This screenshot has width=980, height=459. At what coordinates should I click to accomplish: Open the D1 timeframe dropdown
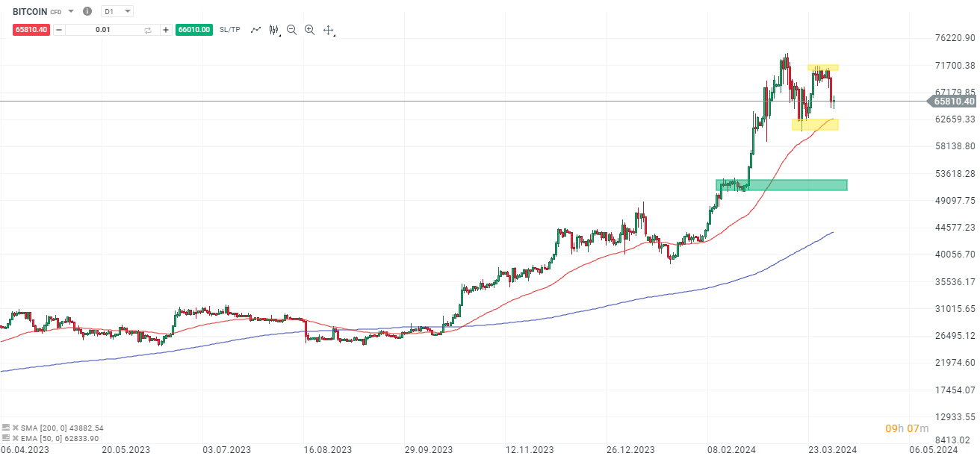[x=127, y=11]
